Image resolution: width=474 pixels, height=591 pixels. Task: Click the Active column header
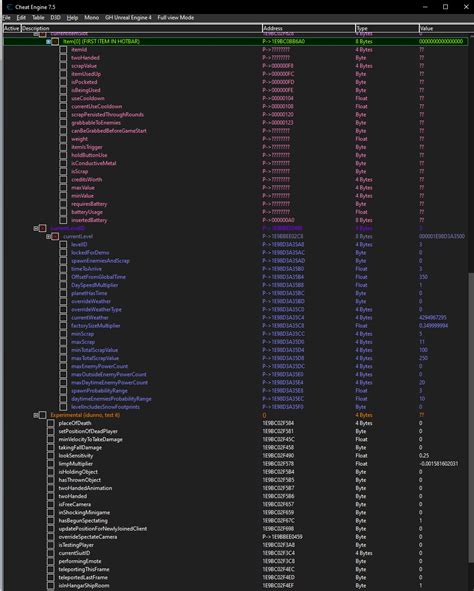(x=11, y=28)
